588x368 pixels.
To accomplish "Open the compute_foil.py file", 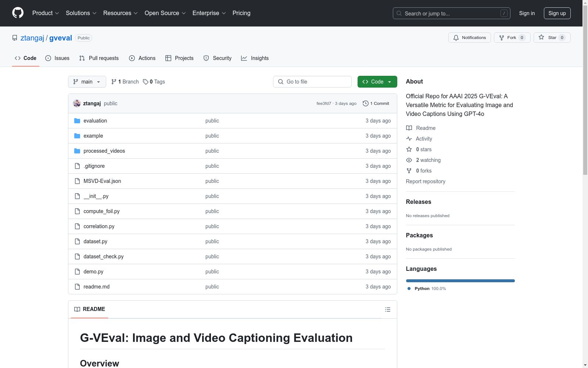I will (101, 211).
